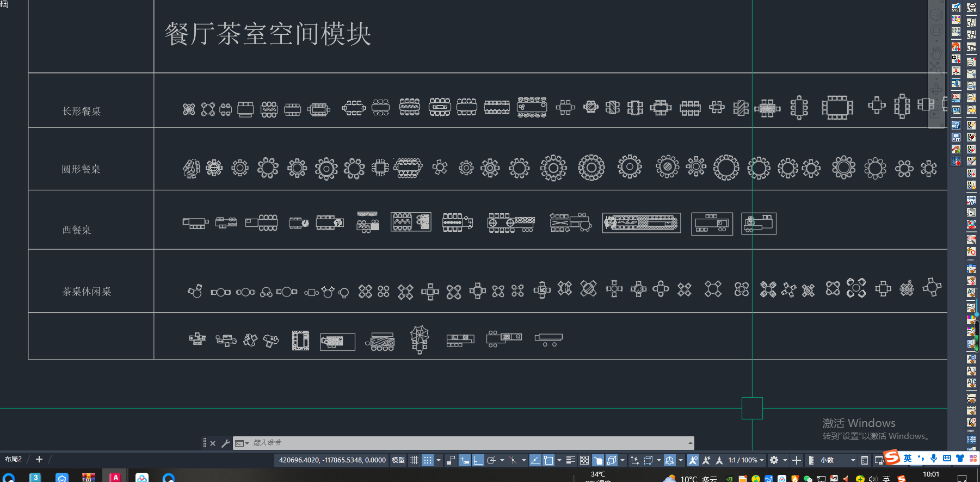Switch to 模型 model space button
This screenshot has height=482, width=980.
(x=398, y=460)
